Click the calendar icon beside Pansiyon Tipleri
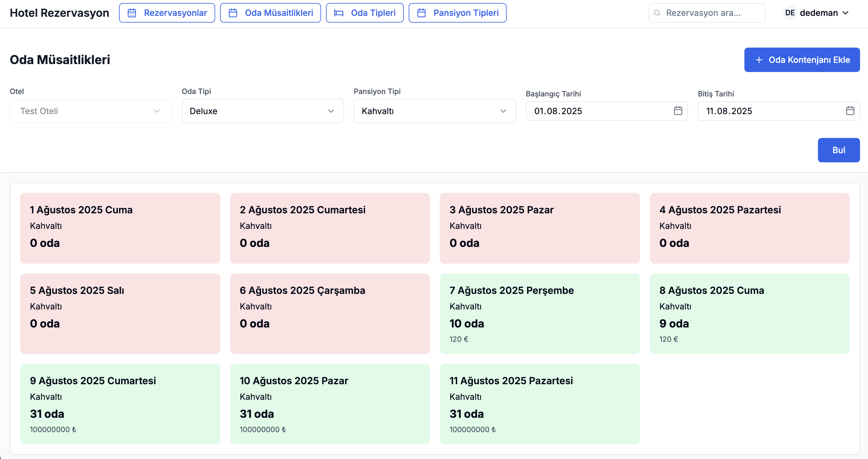 point(421,13)
